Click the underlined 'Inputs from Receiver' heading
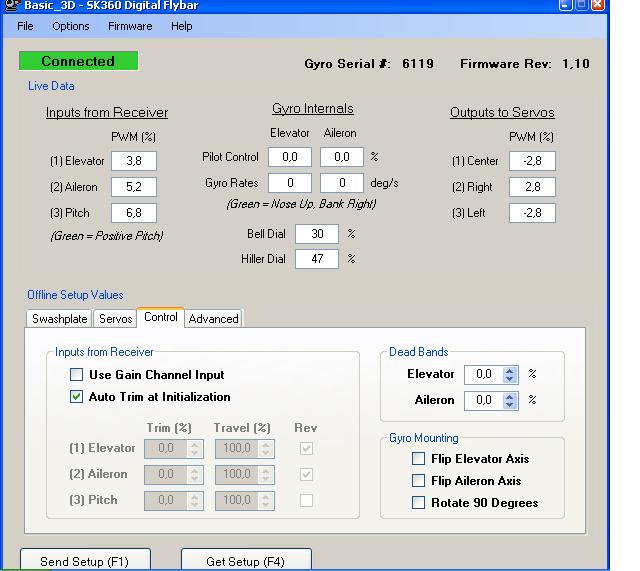Image resolution: width=640 pixels, height=571 pixels. [x=107, y=112]
